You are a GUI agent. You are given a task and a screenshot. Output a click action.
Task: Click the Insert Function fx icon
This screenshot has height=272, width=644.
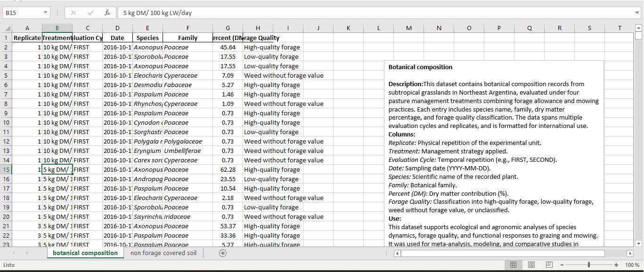coord(107,13)
